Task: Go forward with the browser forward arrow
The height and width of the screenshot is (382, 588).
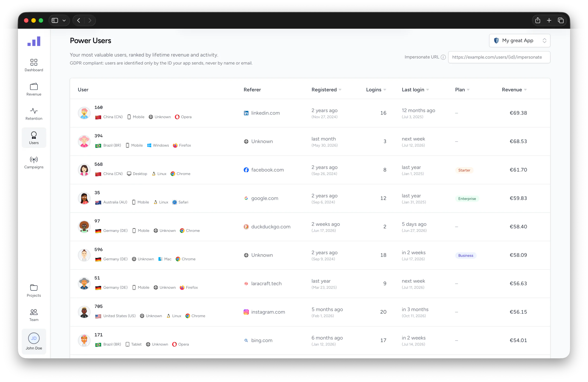Action: point(90,20)
